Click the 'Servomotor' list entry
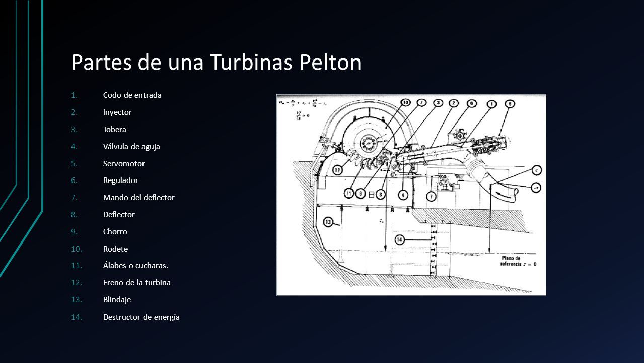This screenshot has height=363, width=644. [x=124, y=163]
